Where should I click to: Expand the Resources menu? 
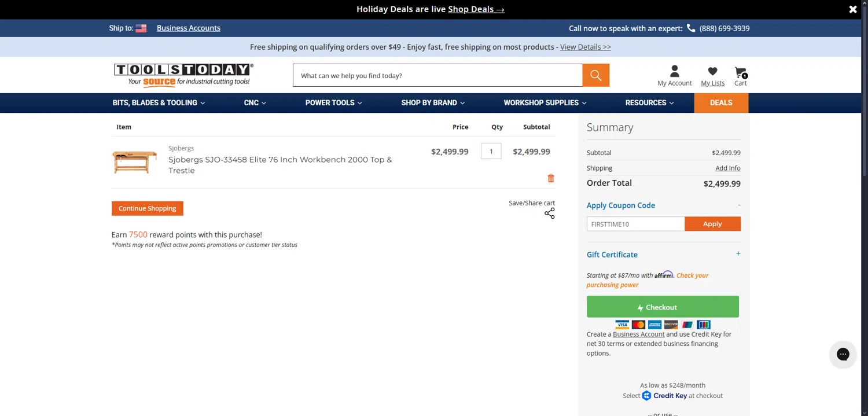tap(649, 103)
